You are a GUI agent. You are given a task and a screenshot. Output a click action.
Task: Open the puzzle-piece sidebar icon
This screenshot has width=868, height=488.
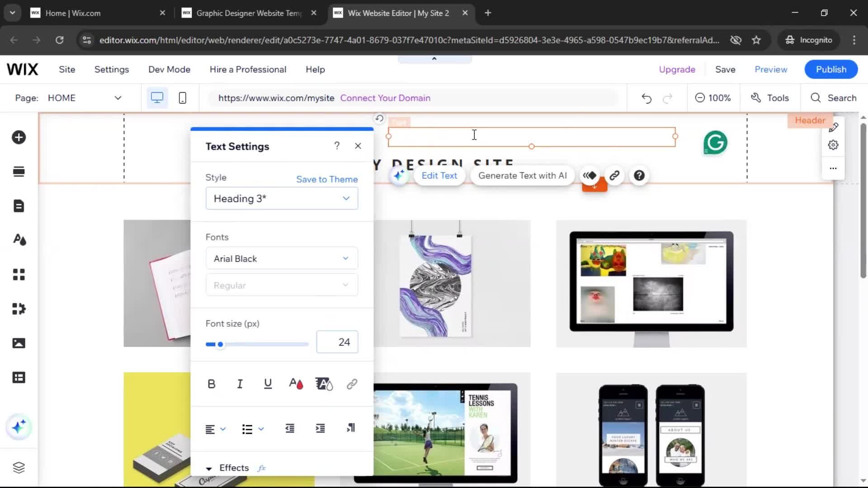click(19, 309)
